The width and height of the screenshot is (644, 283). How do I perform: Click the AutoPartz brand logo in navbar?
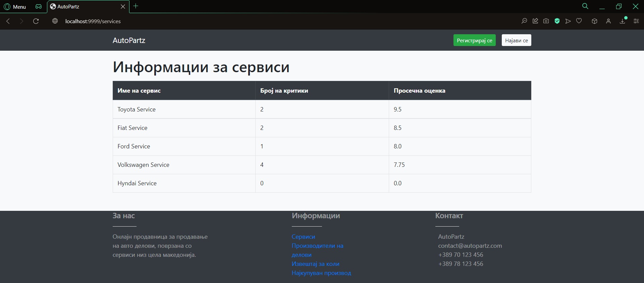pyautogui.click(x=129, y=40)
